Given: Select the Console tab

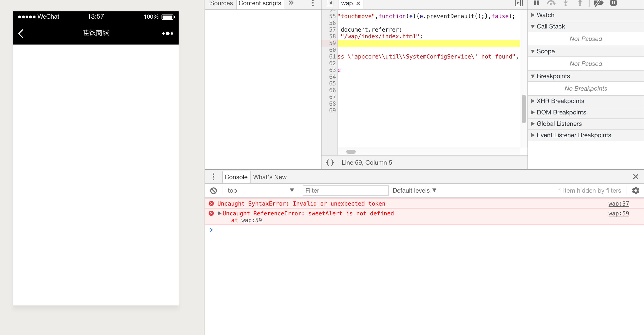Looking at the screenshot, I should (236, 177).
